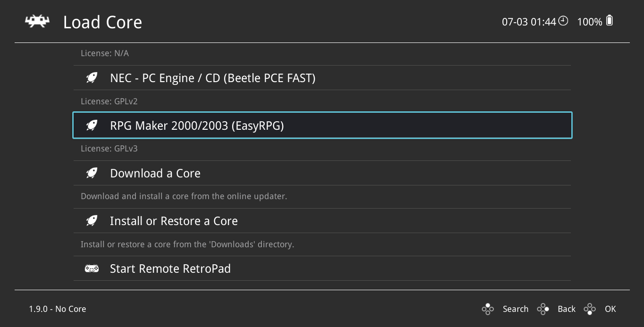
Task: Click the OK hint label
Action: click(x=610, y=309)
